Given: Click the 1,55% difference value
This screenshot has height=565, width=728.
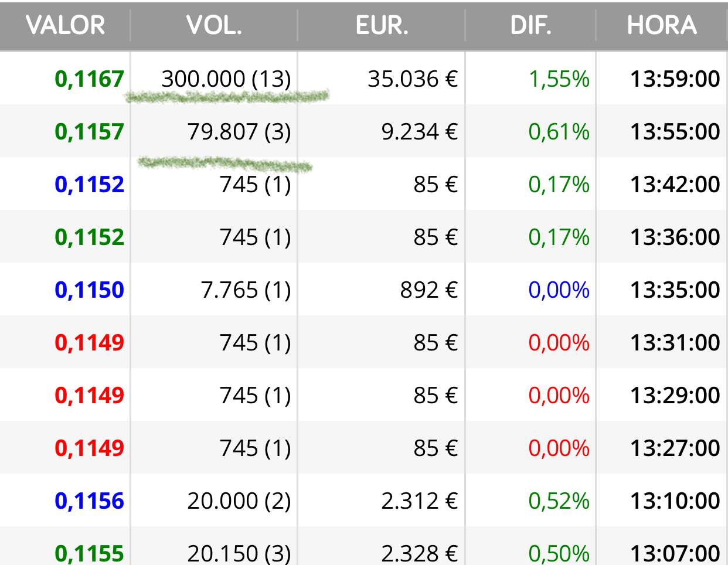Looking at the screenshot, I should [559, 79].
